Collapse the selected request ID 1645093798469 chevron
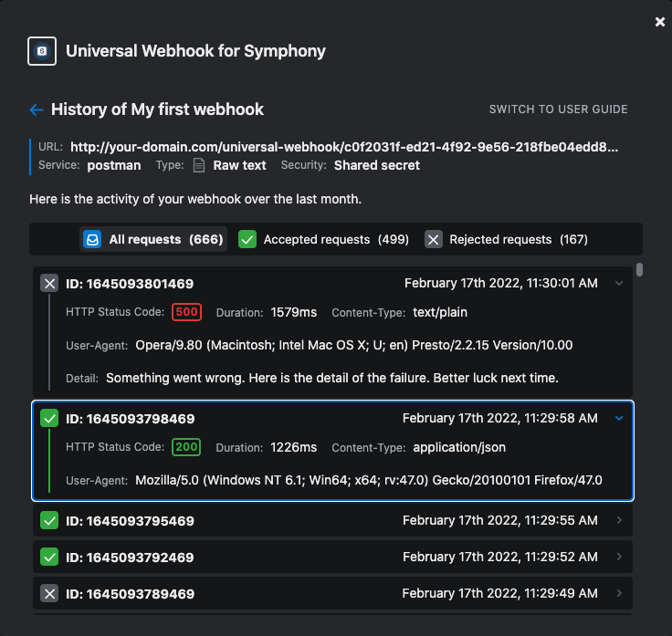The image size is (672, 636). pos(619,418)
